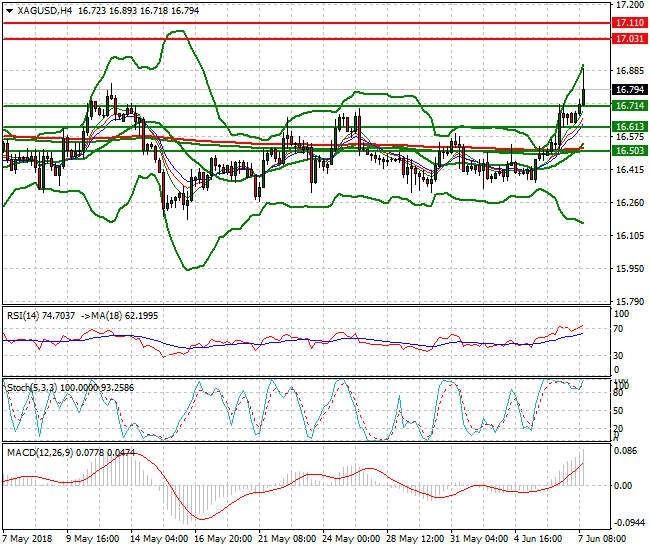Click the red 17.110 price label

click(x=628, y=21)
